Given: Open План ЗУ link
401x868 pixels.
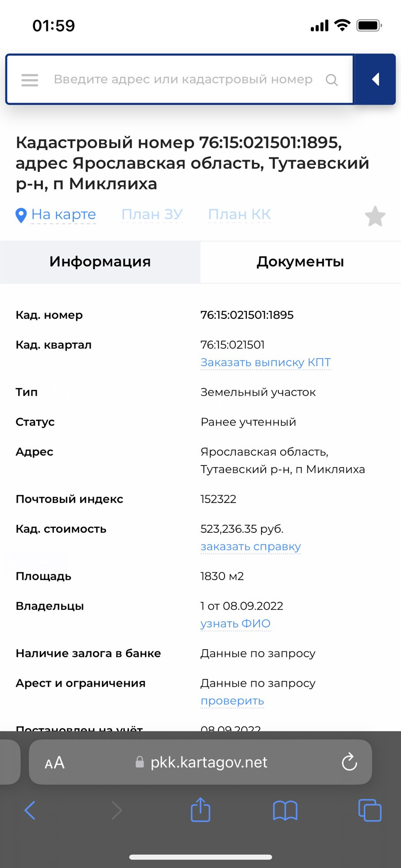Looking at the screenshot, I should [x=152, y=214].
